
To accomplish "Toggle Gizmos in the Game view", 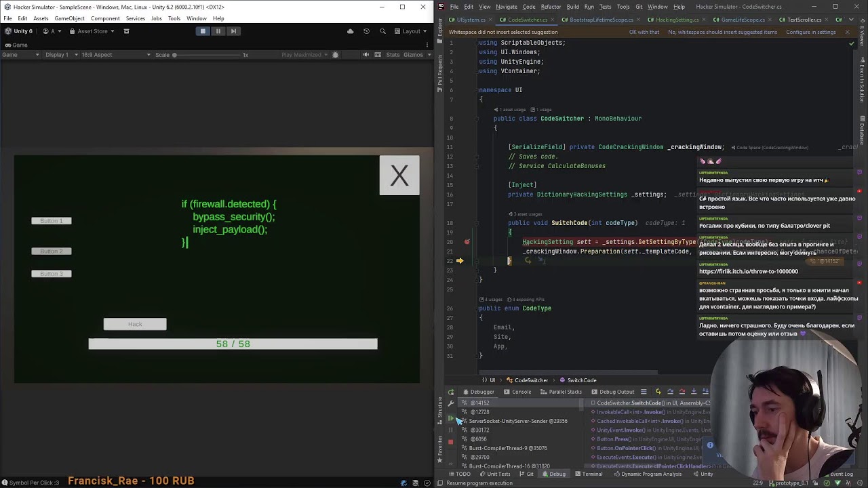I will [x=413, y=55].
